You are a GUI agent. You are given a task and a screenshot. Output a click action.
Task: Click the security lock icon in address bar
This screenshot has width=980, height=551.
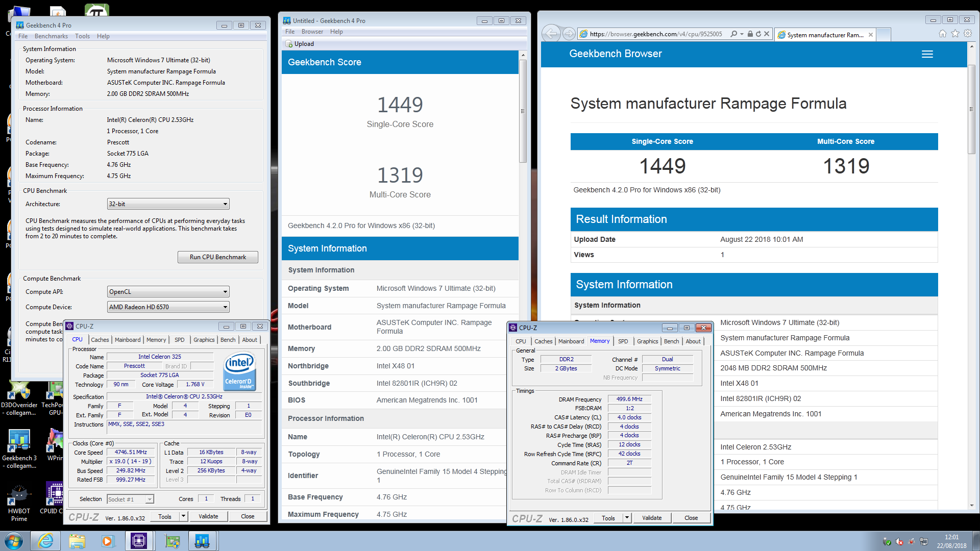click(750, 34)
